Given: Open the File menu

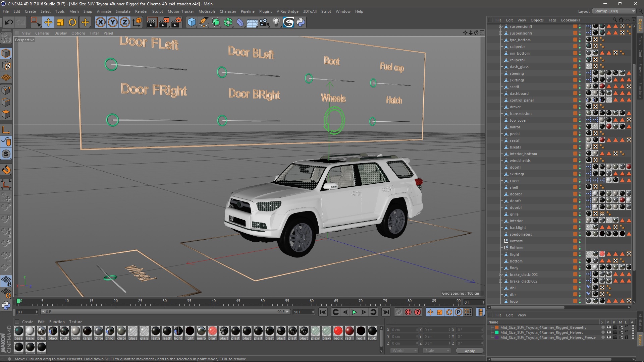Looking at the screenshot, I should click(6, 11).
